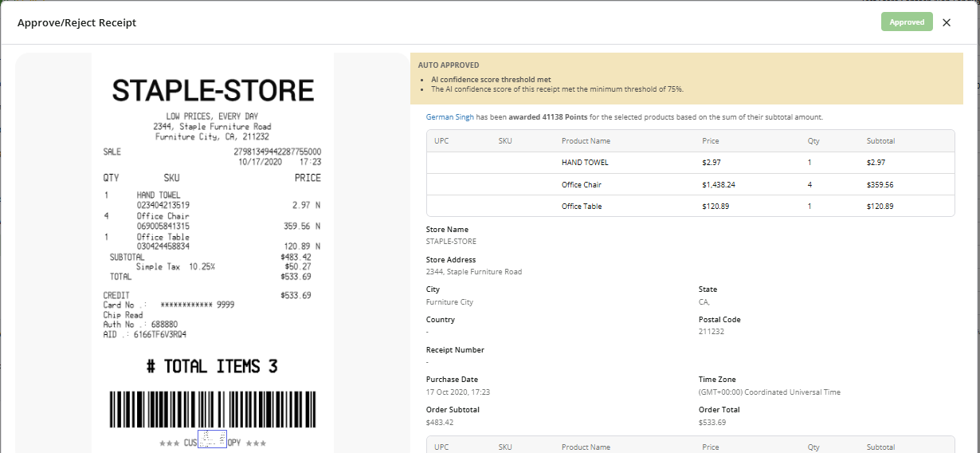Close the Approve/Reject Receipt dialog
This screenshot has height=453, width=980.
pyautogui.click(x=947, y=22)
